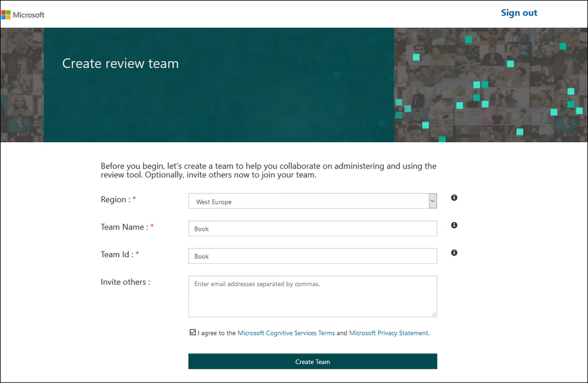This screenshot has width=588, height=383.
Task: Click the info icon beside Region
Action: [x=454, y=198]
